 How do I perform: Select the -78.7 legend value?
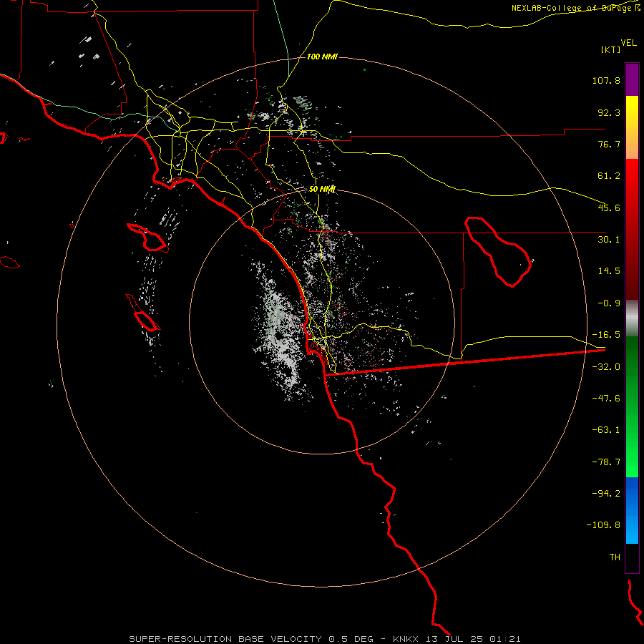[x=606, y=462]
